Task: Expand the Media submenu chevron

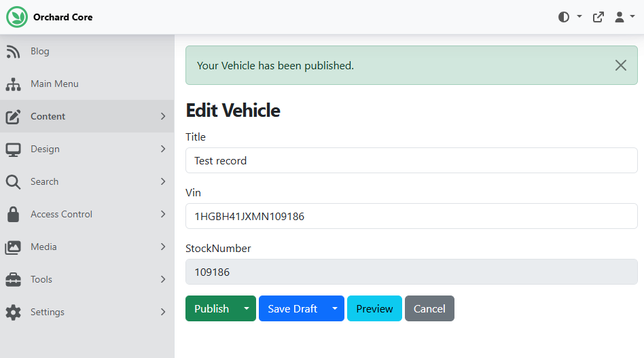Action: coord(163,247)
